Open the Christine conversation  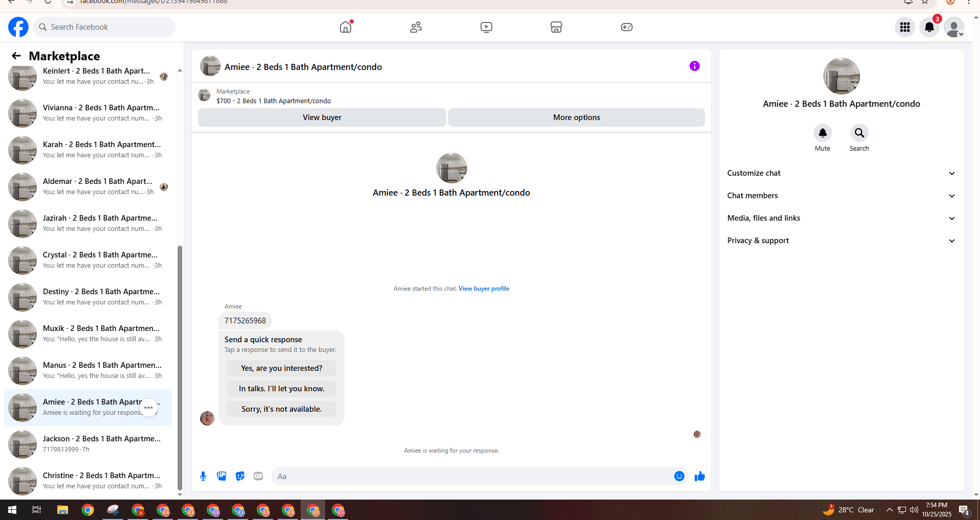(x=88, y=481)
